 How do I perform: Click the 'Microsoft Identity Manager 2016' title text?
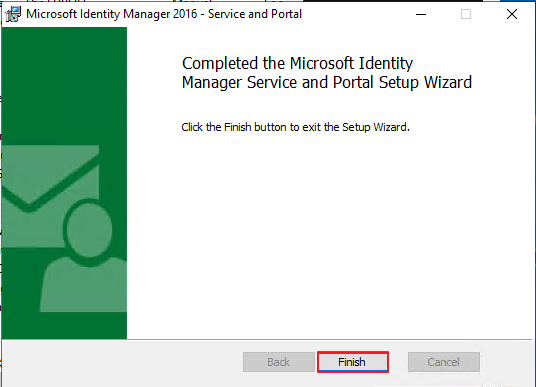pos(112,14)
